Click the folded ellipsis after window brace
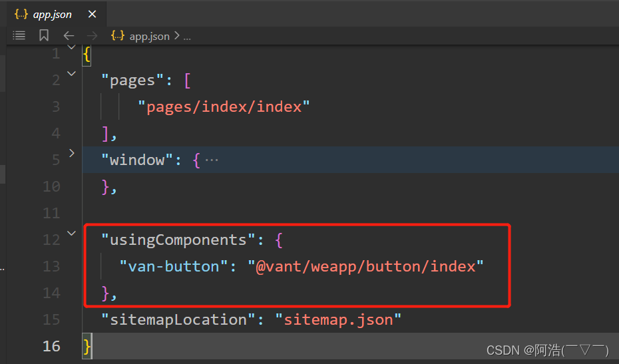619x364 pixels. click(212, 160)
